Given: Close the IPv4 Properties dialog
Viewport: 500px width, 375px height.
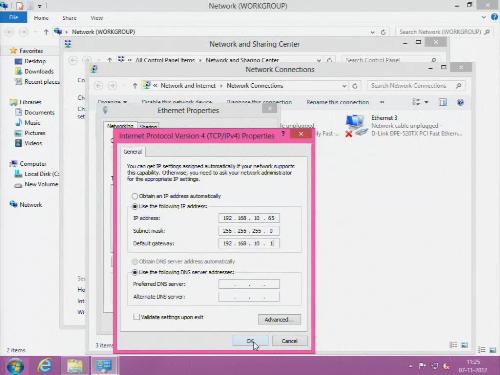Looking at the screenshot, I should click(301, 134).
